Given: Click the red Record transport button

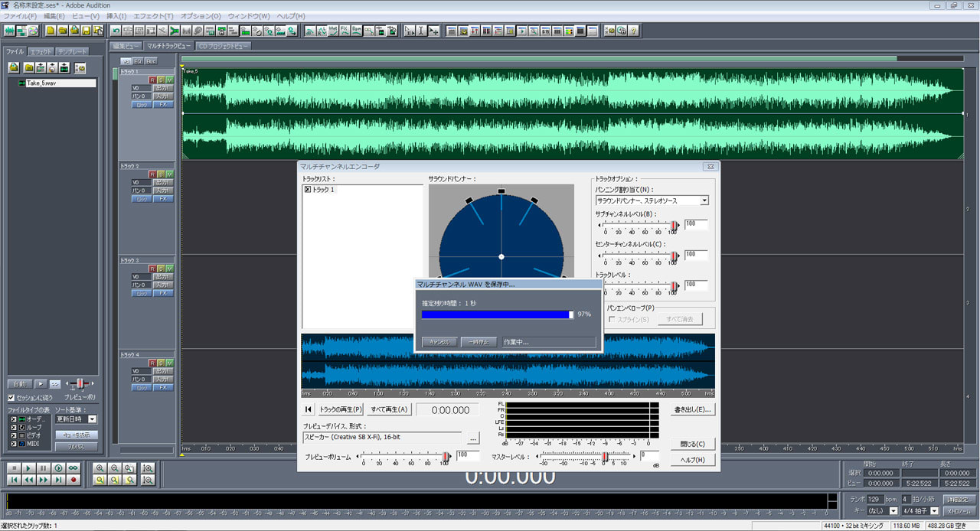Looking at the screenshot, I should point(73,480).
